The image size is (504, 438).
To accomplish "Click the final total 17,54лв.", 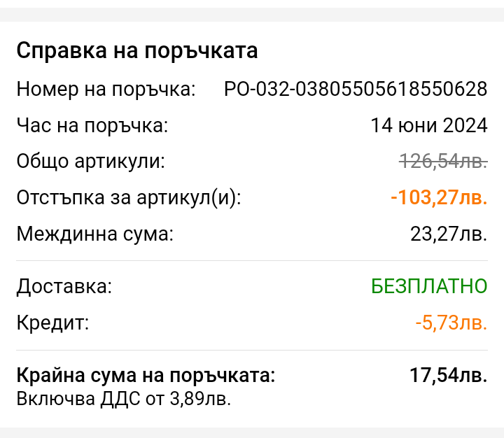I will (449, 375).
